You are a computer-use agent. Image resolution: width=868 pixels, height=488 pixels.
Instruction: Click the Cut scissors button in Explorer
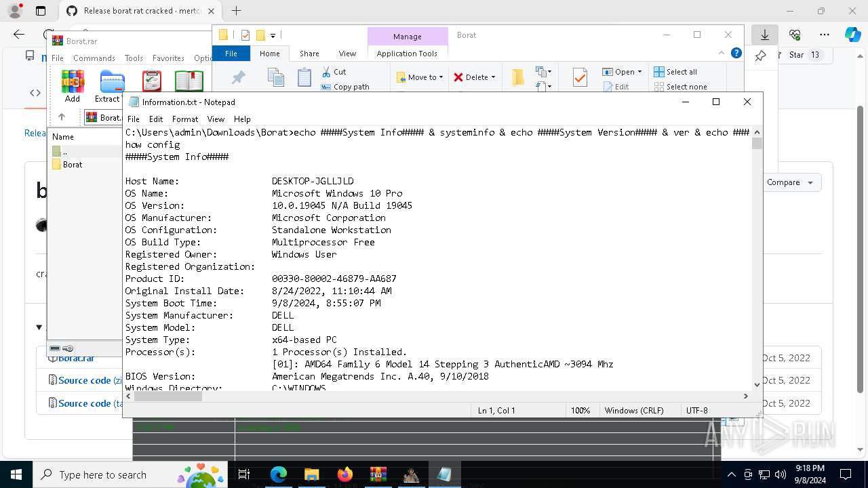coord(334,72)
